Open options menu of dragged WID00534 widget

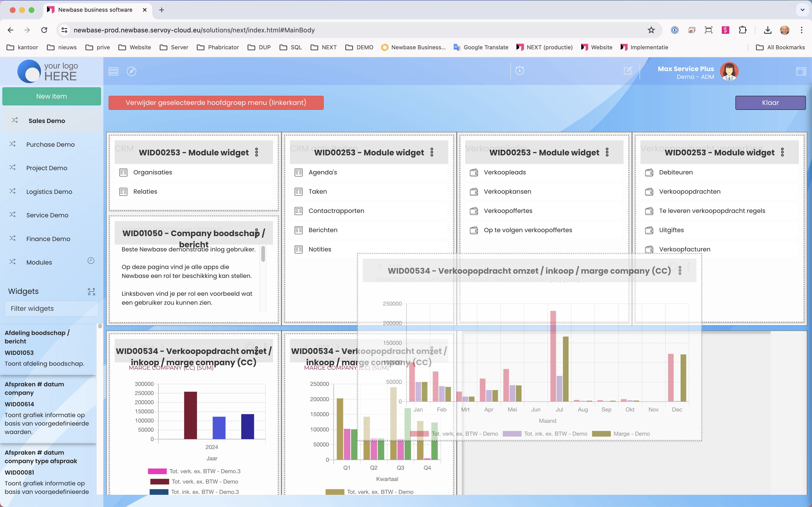tap(680, 271)
